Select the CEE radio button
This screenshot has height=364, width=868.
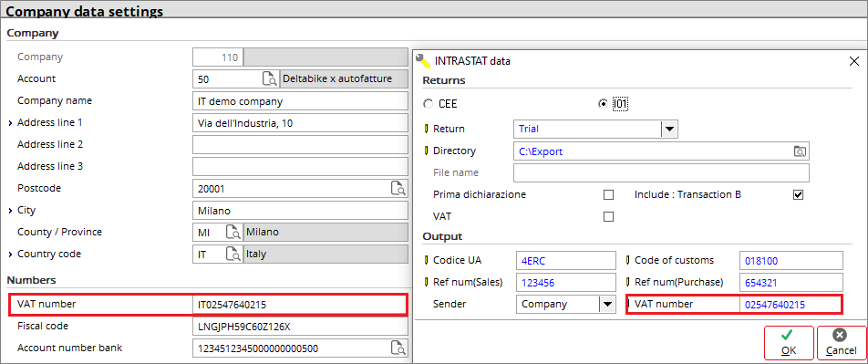click(428, 104)
